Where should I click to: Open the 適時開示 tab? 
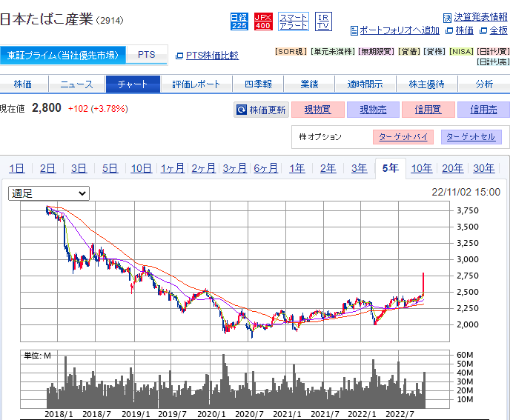pos(365,84)
